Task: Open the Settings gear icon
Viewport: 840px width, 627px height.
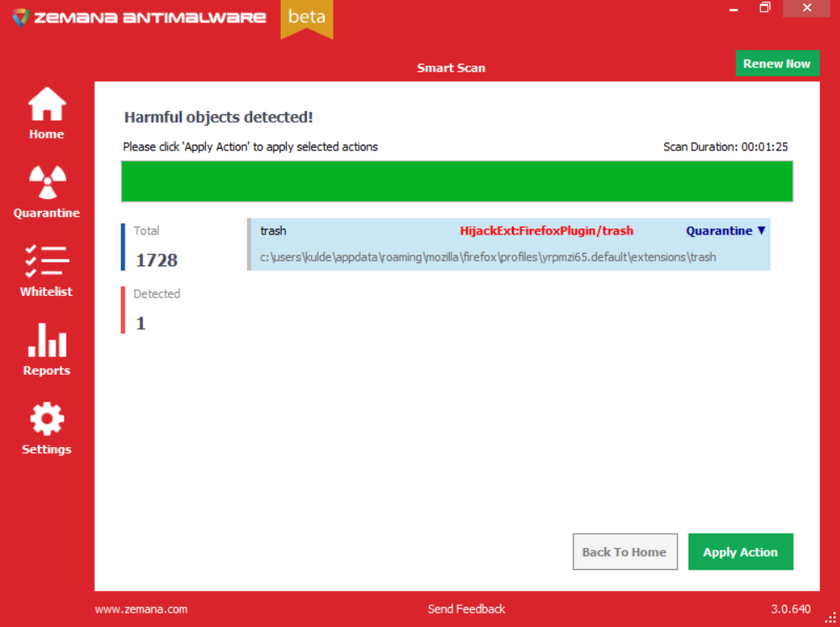Action: [x=47, y=419]
